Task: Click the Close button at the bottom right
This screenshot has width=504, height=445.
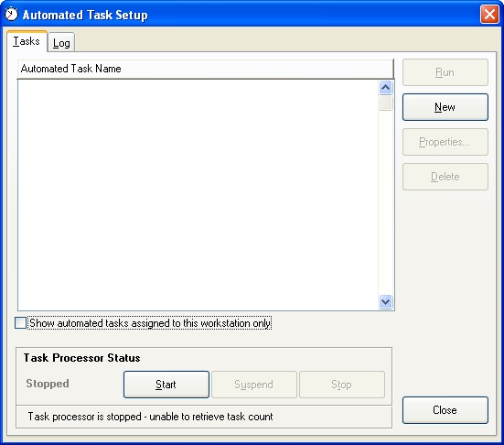Action: pos(445,410)
